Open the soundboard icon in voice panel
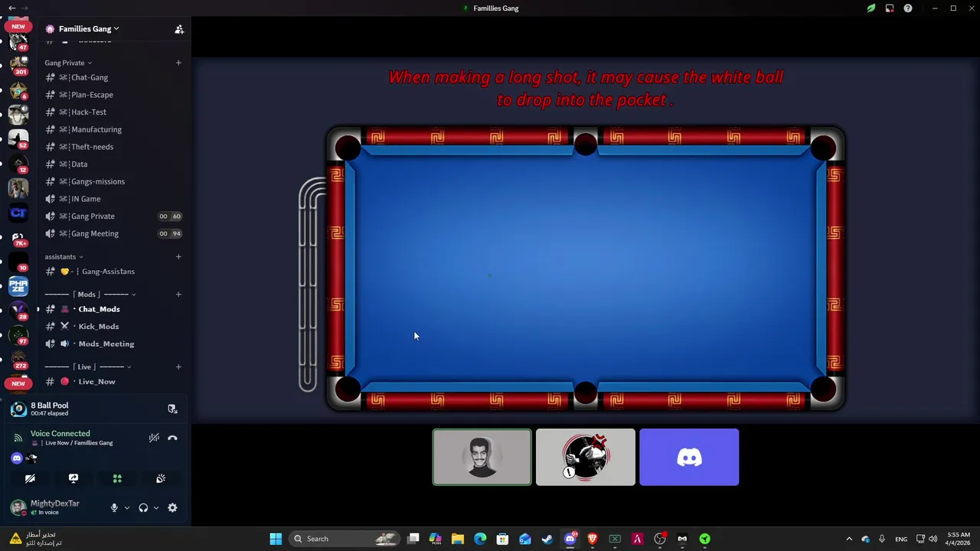980x551 pixels. coord(161,478)
